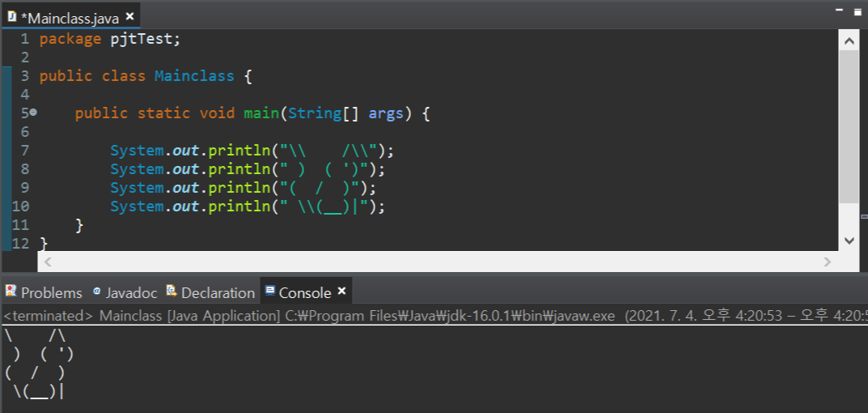Click the class name 'Mainclass' on line 3
Viewport: 868px width, 413px height.
(194, 76)
